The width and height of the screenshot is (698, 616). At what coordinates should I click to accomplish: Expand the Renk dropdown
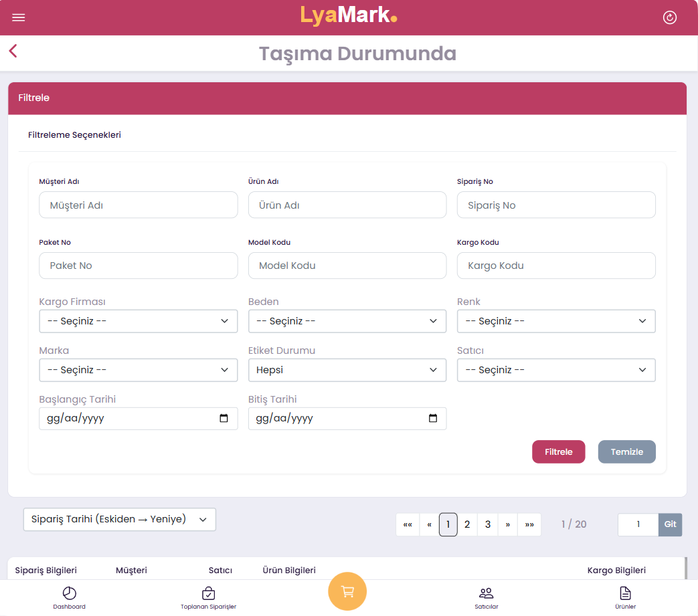(x=556, y=321)
